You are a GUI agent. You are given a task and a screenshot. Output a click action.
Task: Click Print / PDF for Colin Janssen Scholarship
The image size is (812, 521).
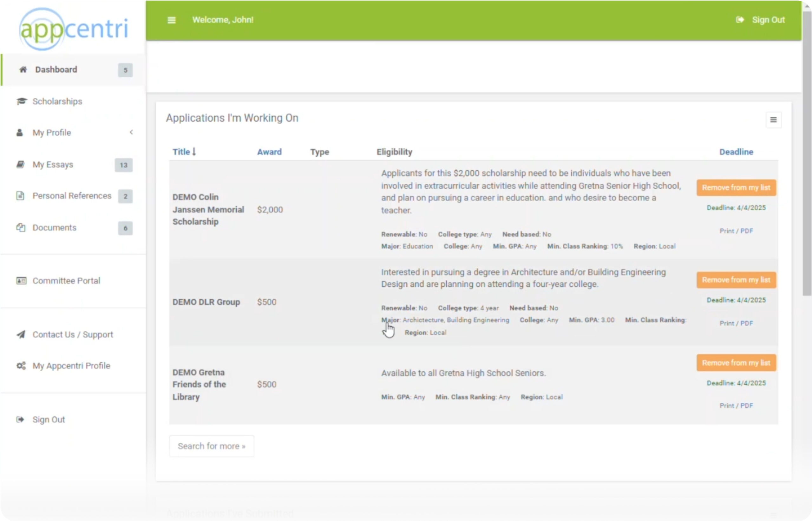tap(736, 231)
